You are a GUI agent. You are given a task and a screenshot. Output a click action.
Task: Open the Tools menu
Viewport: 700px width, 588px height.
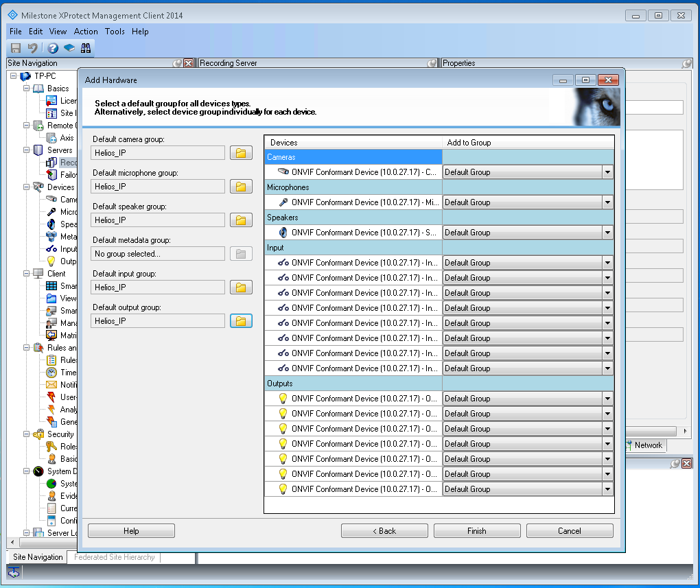pos(115,32)
